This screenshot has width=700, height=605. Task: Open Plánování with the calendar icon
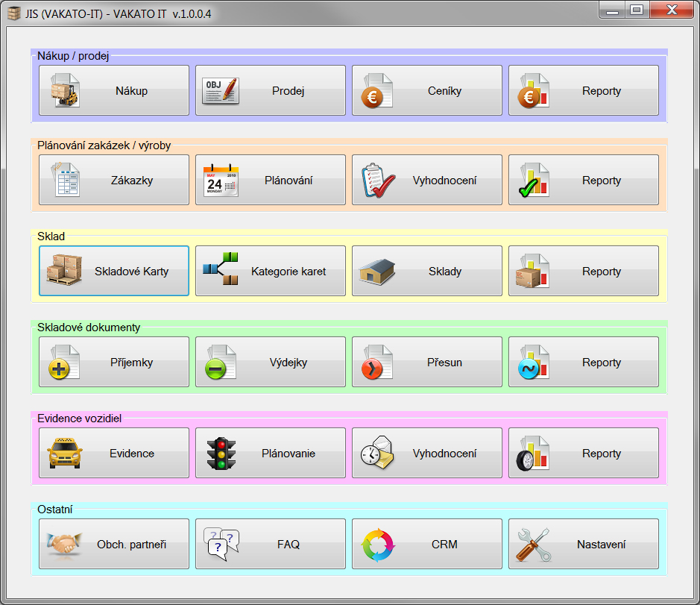tap(271, 180)
